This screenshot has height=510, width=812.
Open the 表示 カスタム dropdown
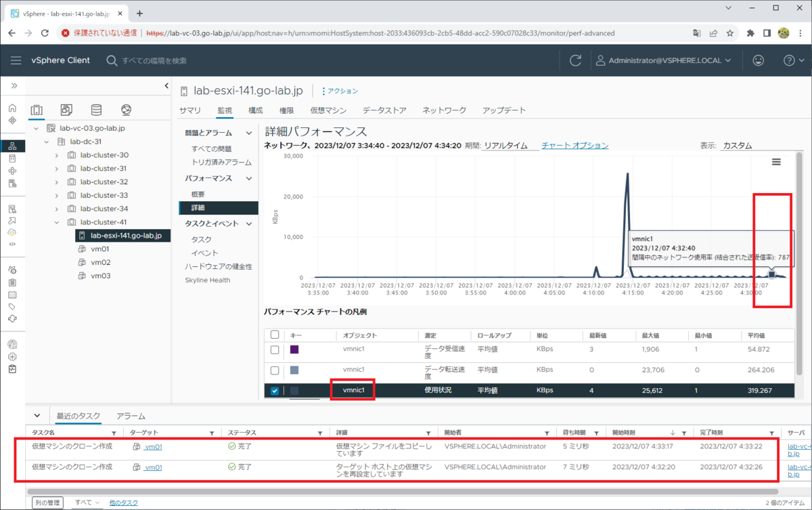pyautogui.click(x=753, y=146)
